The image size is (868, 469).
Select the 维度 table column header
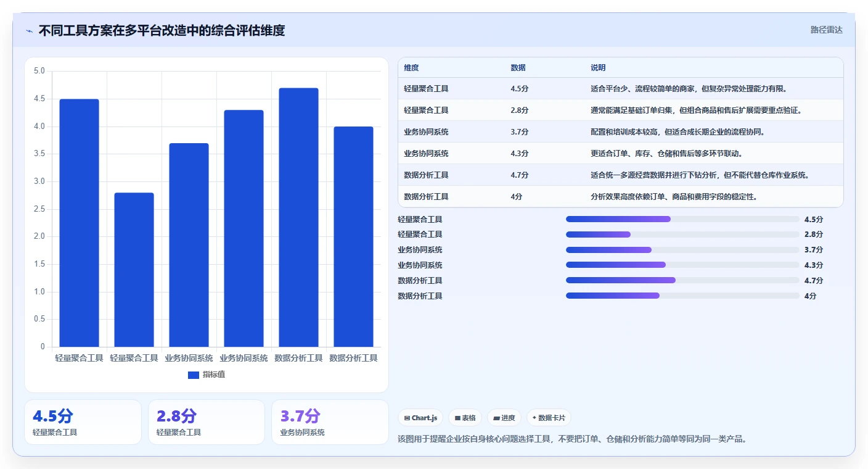[411, 68]
